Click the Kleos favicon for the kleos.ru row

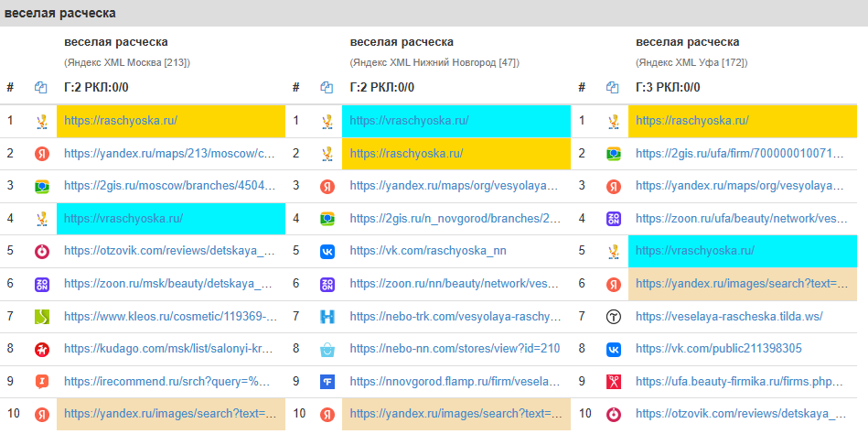click(x=41, y=317)
